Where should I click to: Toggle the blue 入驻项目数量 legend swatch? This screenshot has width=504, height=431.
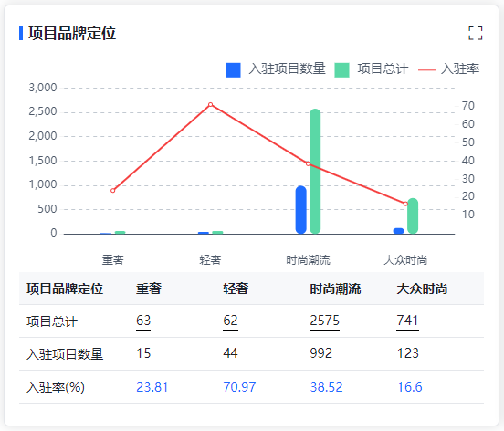233,69
